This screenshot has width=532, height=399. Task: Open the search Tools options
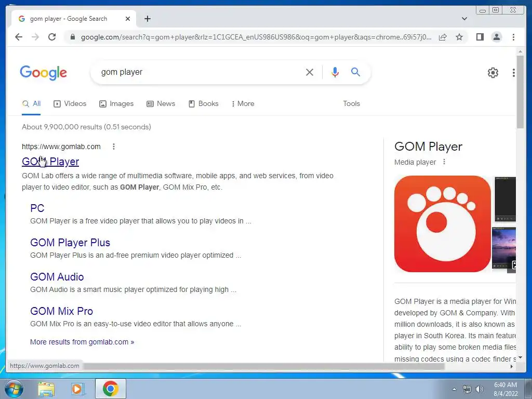[351, 104]
